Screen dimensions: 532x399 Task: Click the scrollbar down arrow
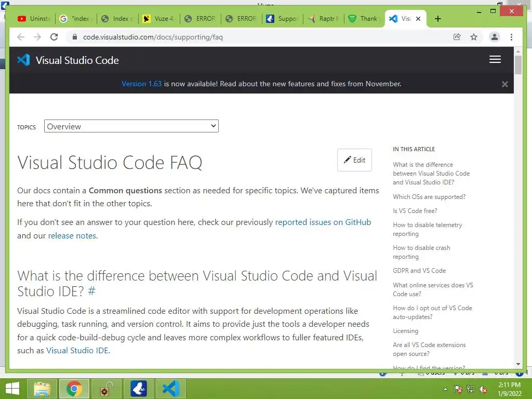[518, 364]
